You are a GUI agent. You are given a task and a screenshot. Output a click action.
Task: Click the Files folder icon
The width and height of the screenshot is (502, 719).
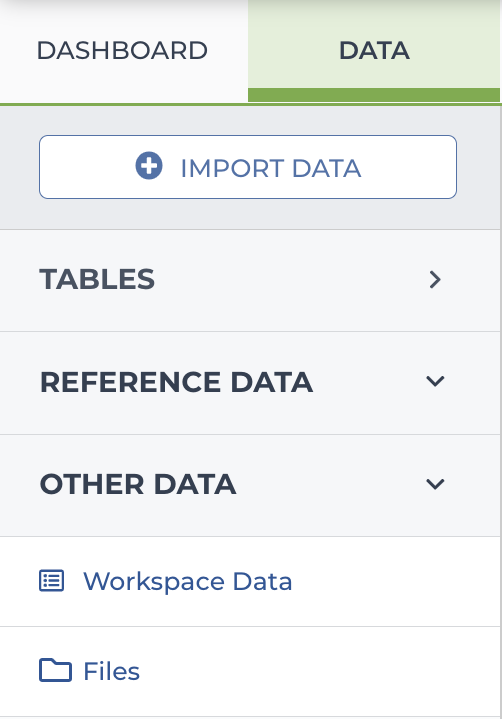55,670
